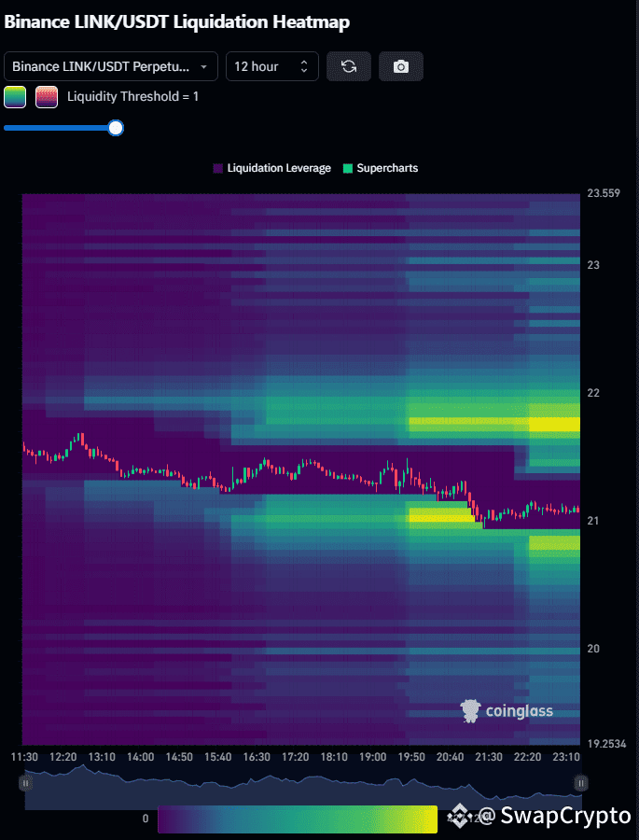Click the 22:20 time axis label

[528, 757]
